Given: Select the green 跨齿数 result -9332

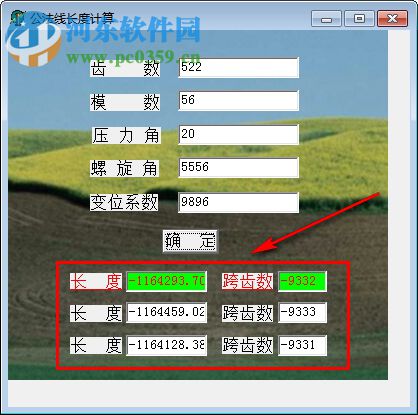Looking at the screenshot, I should (302, 281).
